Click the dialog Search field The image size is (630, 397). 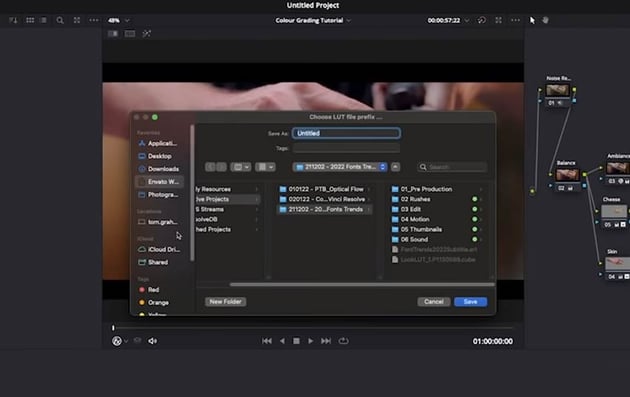[452, 167]
